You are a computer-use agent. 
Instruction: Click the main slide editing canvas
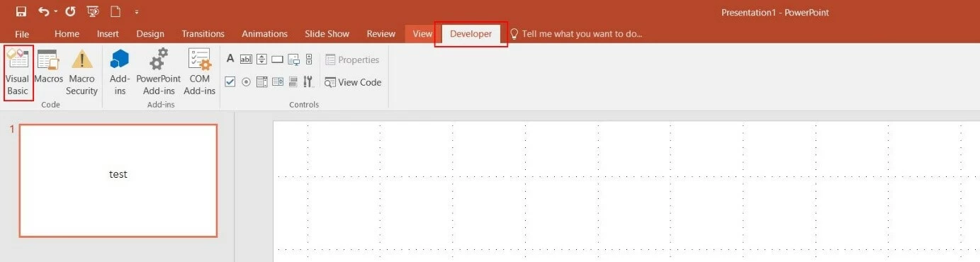click(626, 191)
